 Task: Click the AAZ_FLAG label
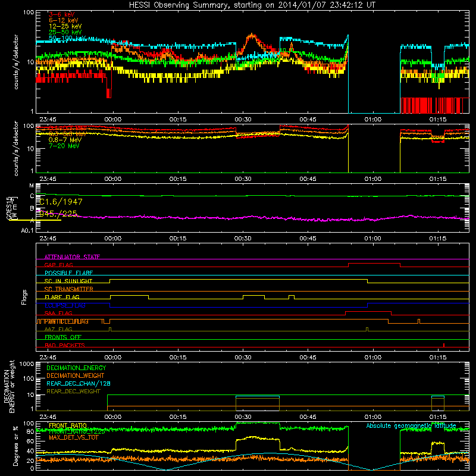point(58,330)
